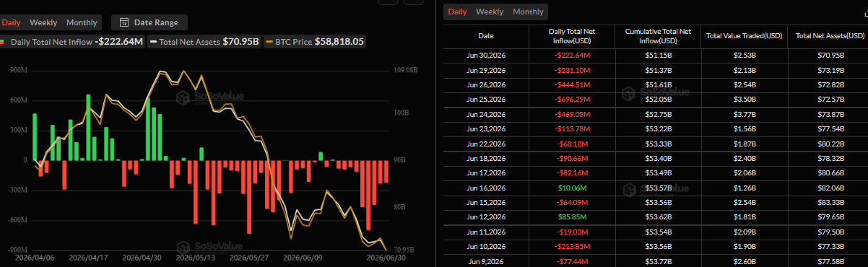Switch chart to Monthly view
This screenshot has height=267, width=868.
pyautogui.click(x=81, y=23)
